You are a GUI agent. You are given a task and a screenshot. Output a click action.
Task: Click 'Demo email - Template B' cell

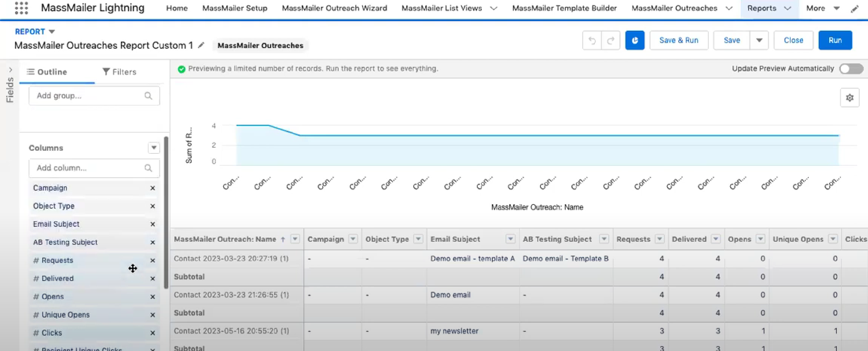click(565, 259)
